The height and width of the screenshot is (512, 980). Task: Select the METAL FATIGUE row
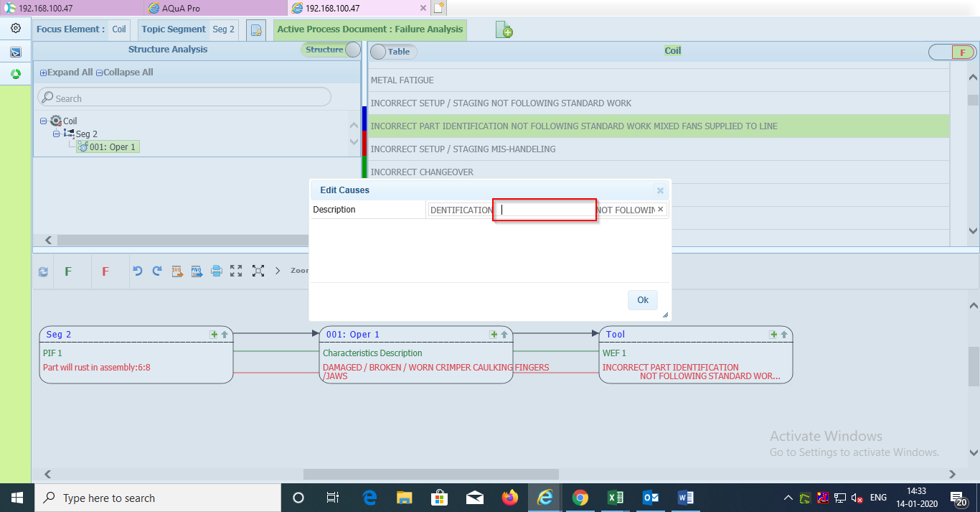(x=659, y=80)
